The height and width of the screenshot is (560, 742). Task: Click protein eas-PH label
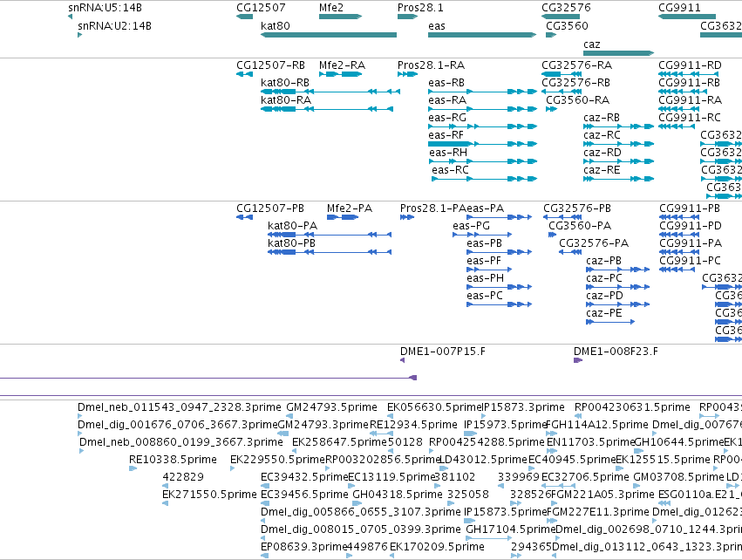(485, 279)
